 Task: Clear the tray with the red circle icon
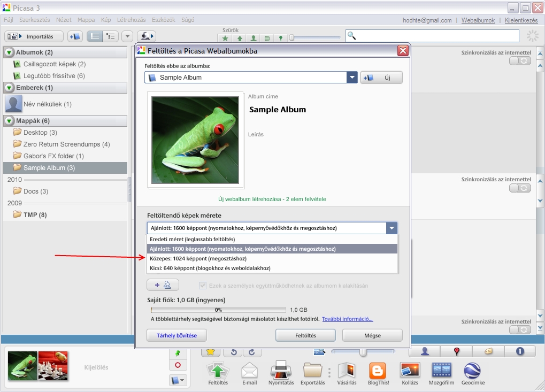[x=178, y=365]
